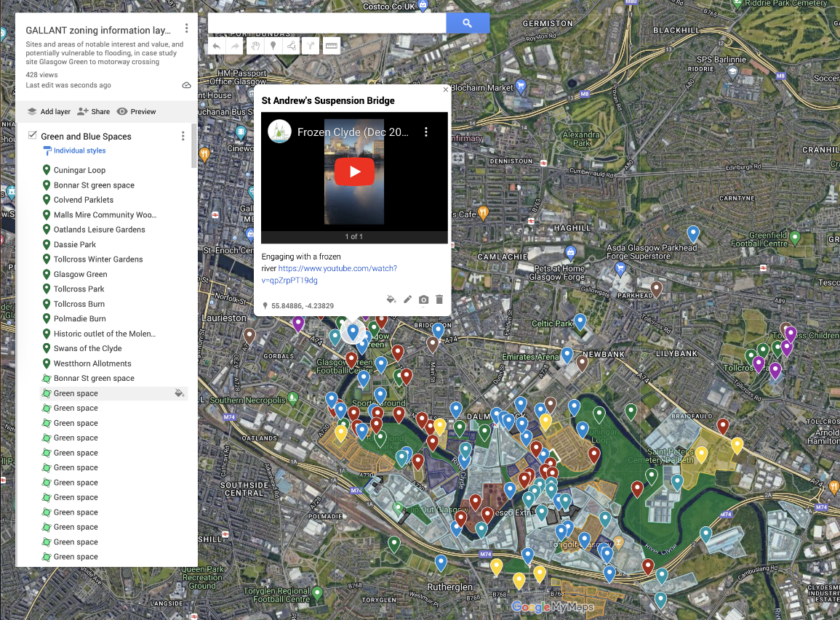Close the St Andrew's Suspension Bridge popup
The image size is (840, 620).
pos(446,89)
